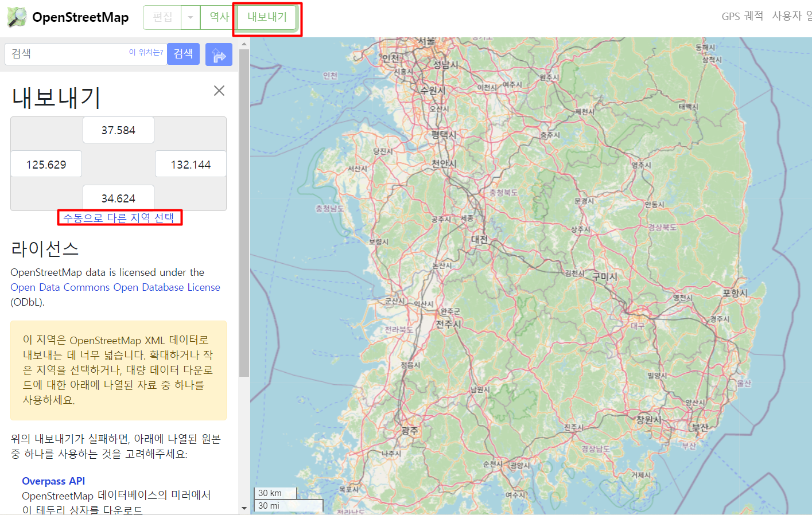Switch to the 역사 tab
This screenshot has height=515, width=812.
[x=219, y=17]
